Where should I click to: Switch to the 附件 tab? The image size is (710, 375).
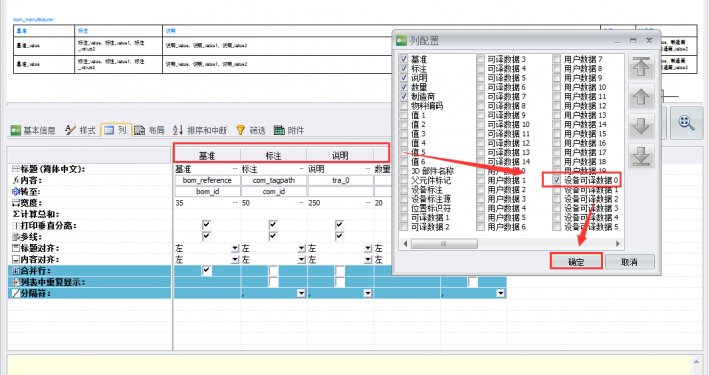tap(289, 130)
